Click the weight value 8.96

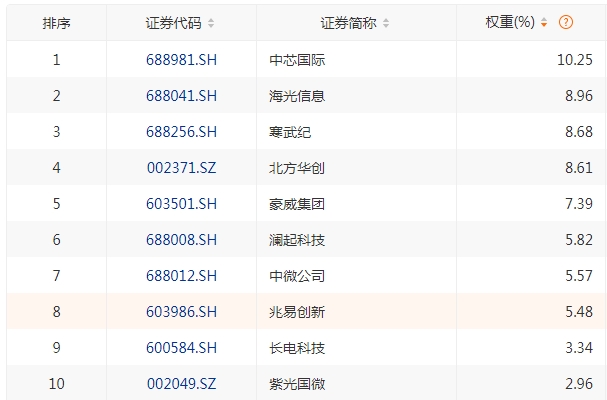click(579, 96)
